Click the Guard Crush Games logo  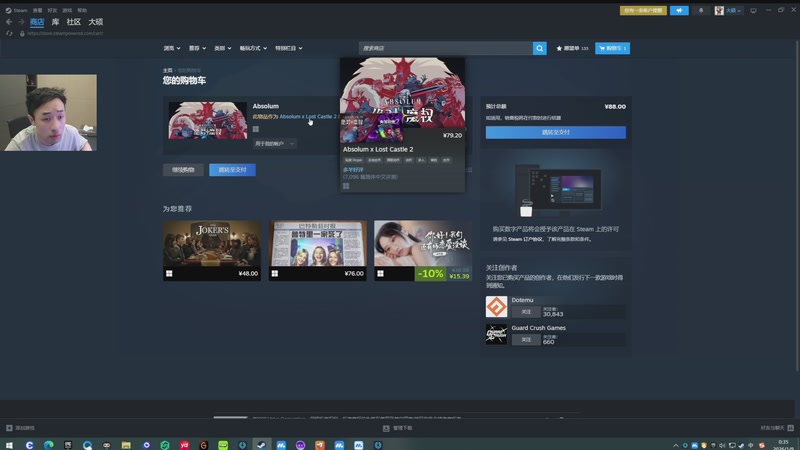[496, 334]
